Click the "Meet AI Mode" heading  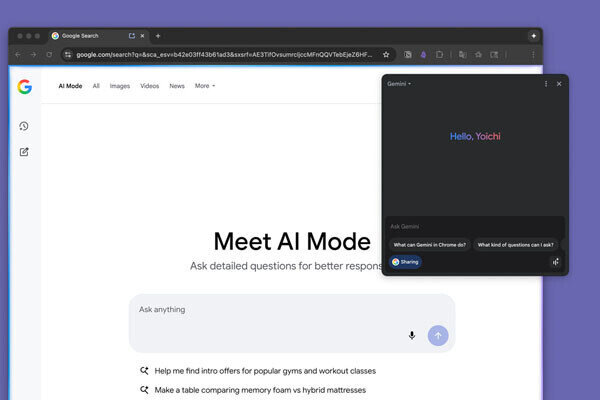[x=292, y=242]
